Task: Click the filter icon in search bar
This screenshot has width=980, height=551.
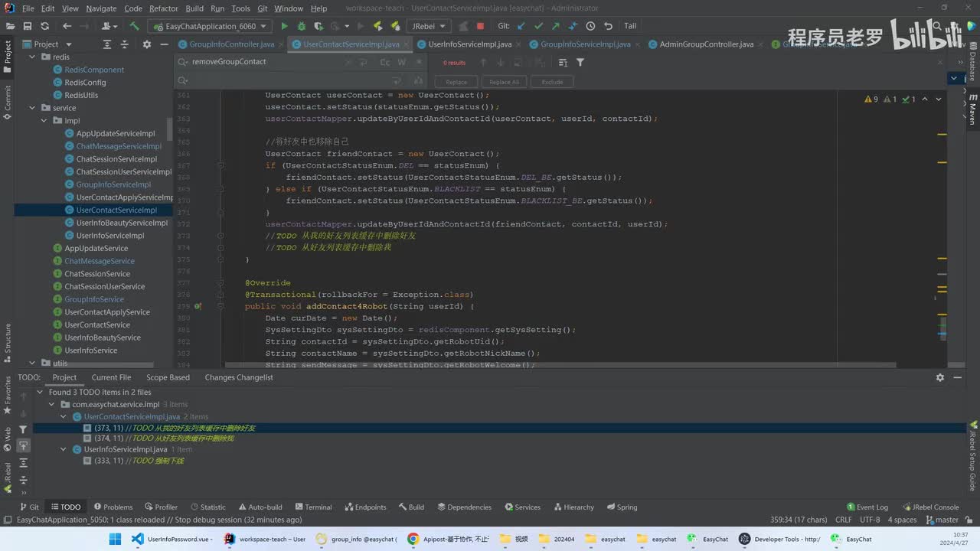Action: pyautogui.click(x=580, y=62)
